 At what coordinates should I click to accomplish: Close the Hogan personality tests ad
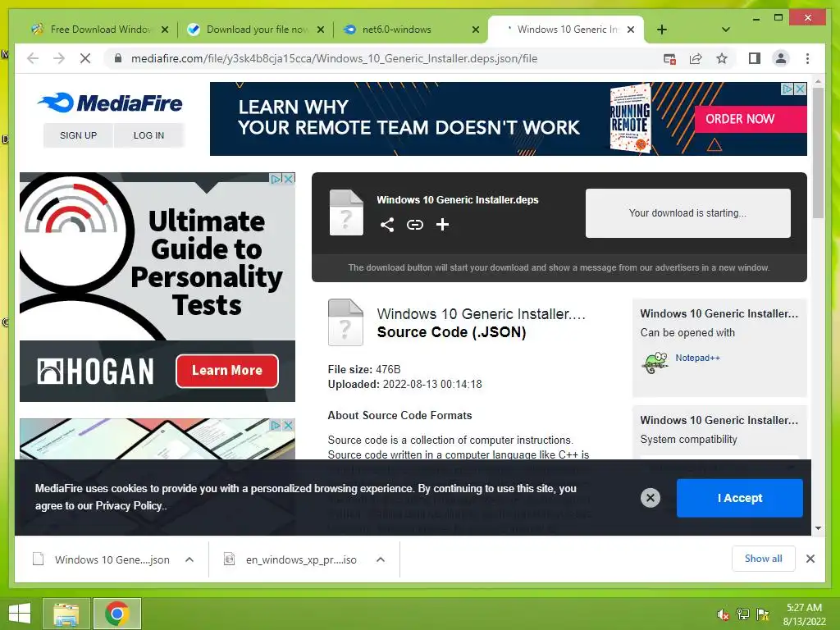pyautogui.click(x=288, y=178)
